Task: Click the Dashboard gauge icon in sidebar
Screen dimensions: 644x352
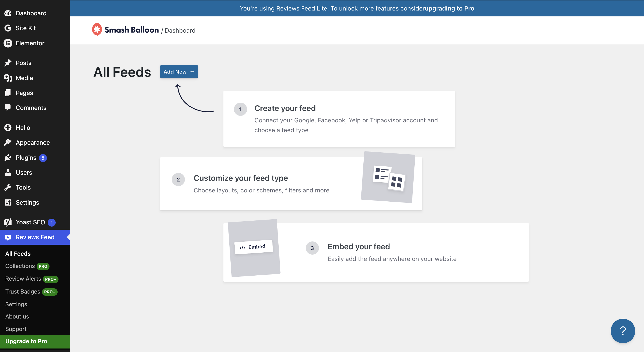Action: (8, 13)
